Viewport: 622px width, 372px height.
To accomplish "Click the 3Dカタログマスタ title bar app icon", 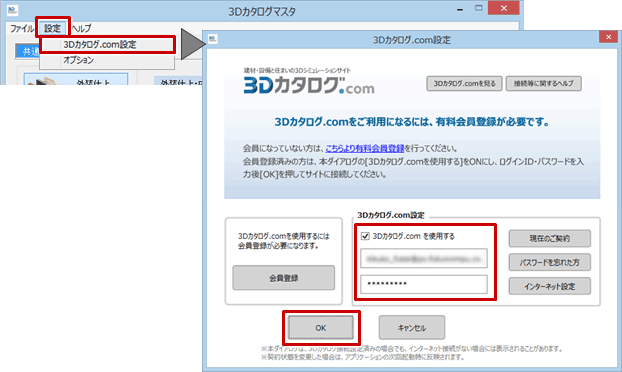I will coord(12,10).
